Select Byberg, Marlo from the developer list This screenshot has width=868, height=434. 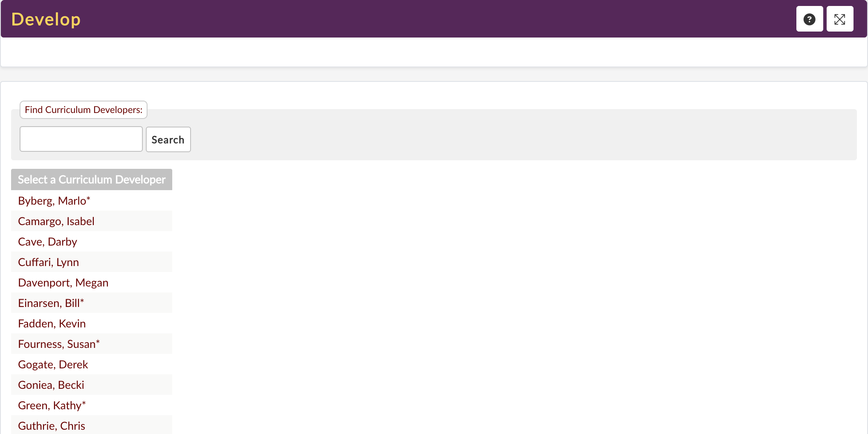click(x=54, y=201)
